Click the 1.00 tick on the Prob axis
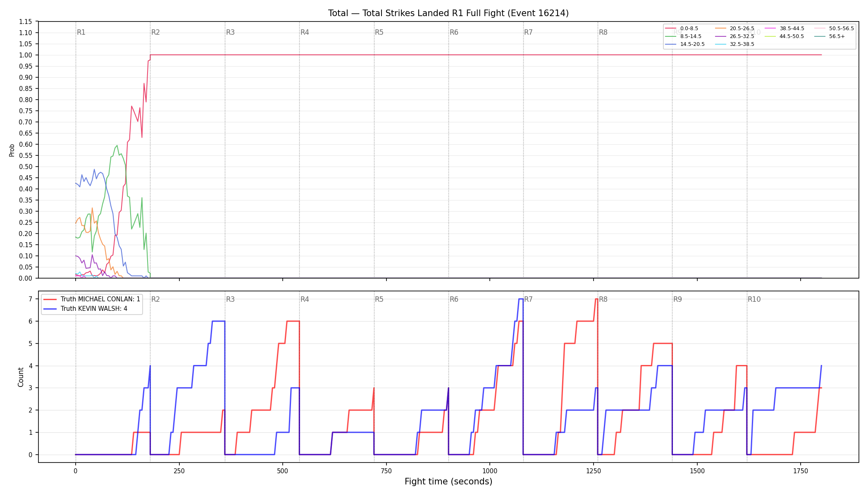 (x=26, y=55)
